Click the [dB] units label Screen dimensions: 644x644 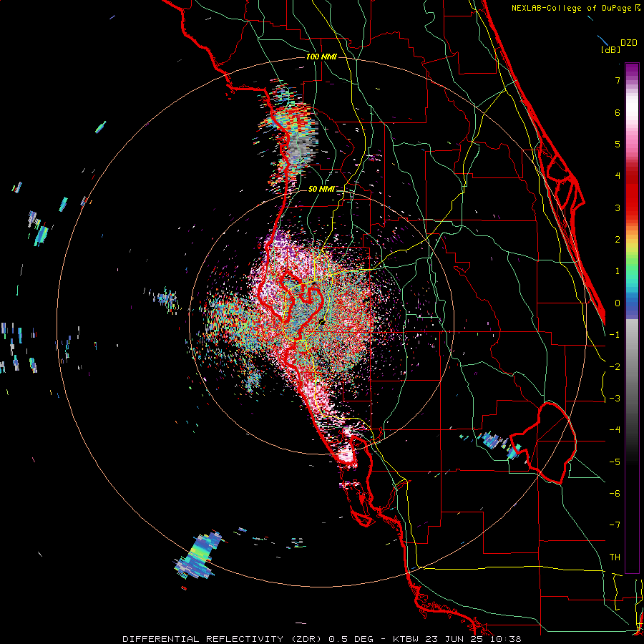coord(610,49)
